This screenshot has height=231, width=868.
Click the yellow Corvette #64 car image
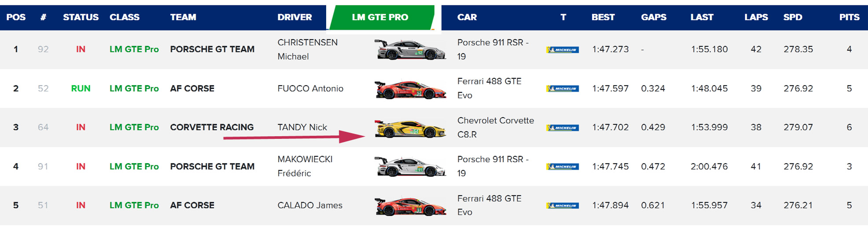click(410, 128)
